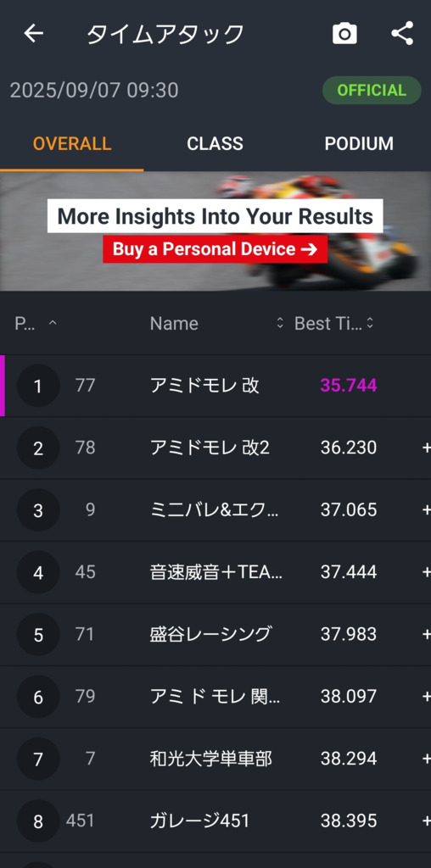Open the 和光大学単車部 result row

click(215, 759)
